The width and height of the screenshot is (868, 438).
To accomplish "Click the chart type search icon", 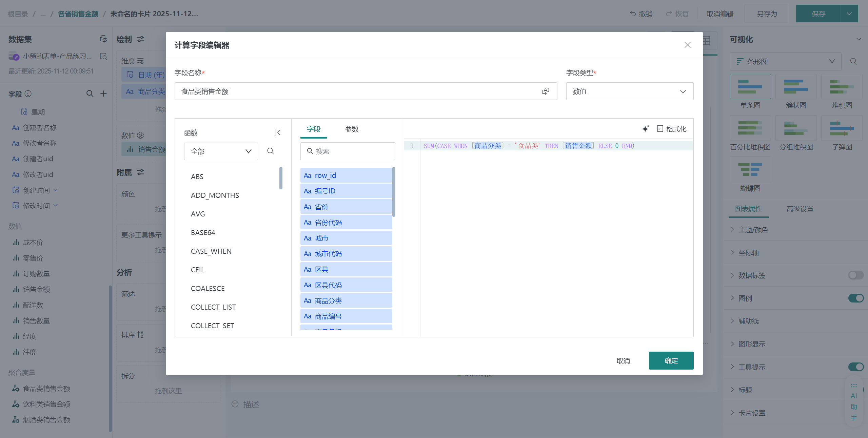I will (x=853, y=61).
